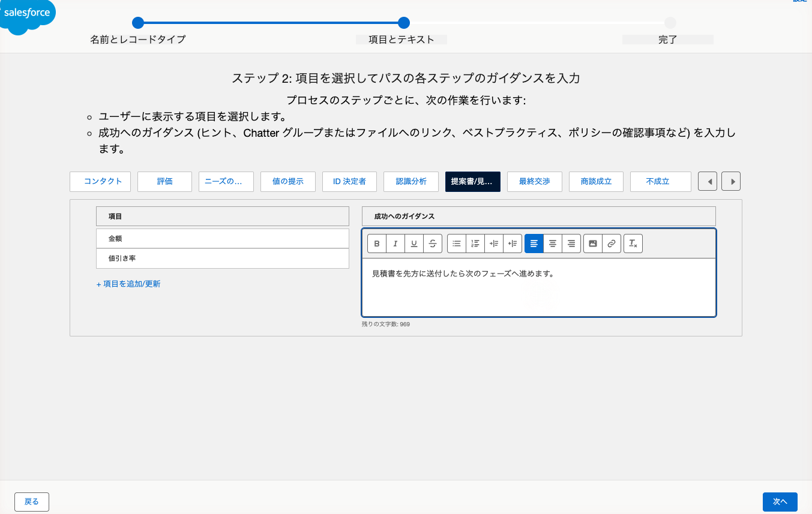Insert a numbered list

475,244
